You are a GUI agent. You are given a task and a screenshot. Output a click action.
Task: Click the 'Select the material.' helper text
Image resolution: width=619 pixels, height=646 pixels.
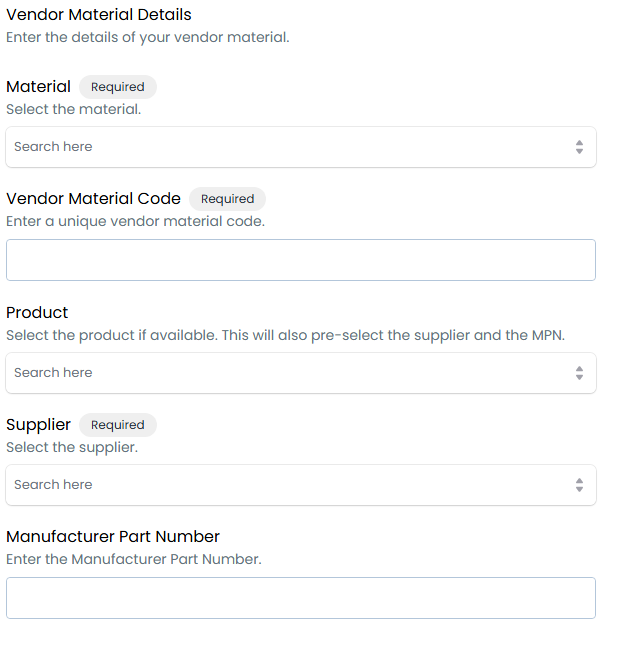pos(74,109)
